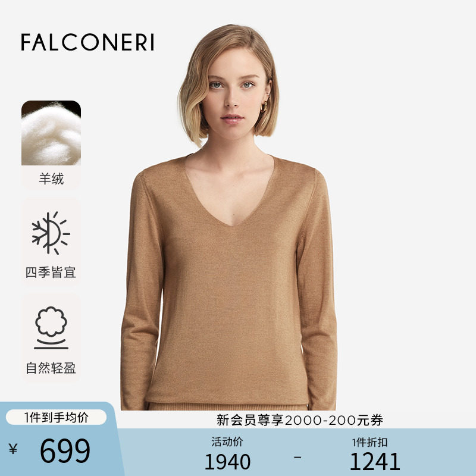Click the 1940 activity price
The image size is (476, 476).
(x=228, y=462)
